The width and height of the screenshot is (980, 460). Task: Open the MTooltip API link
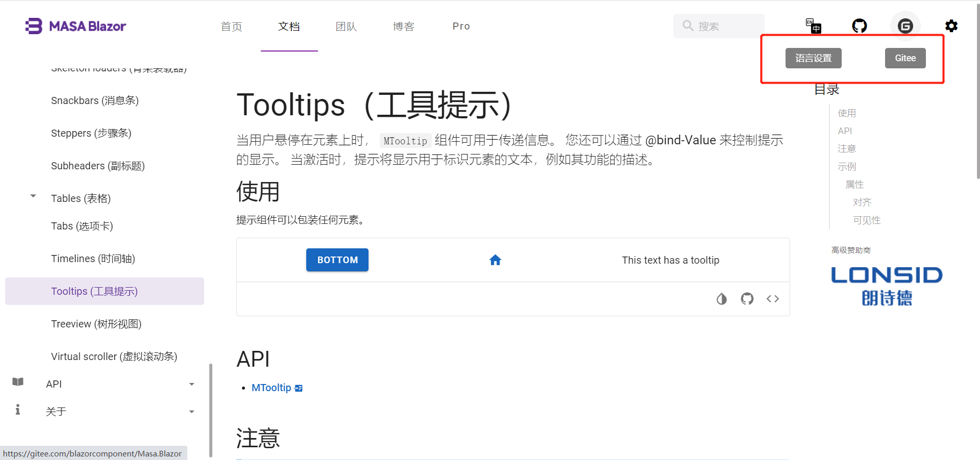(x=272, y=388)
